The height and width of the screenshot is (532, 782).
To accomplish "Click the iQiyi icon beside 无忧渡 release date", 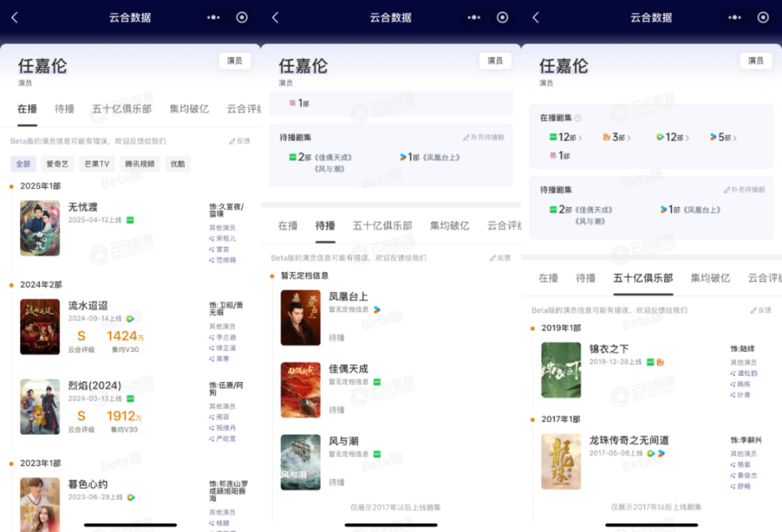I will (130, 220).
